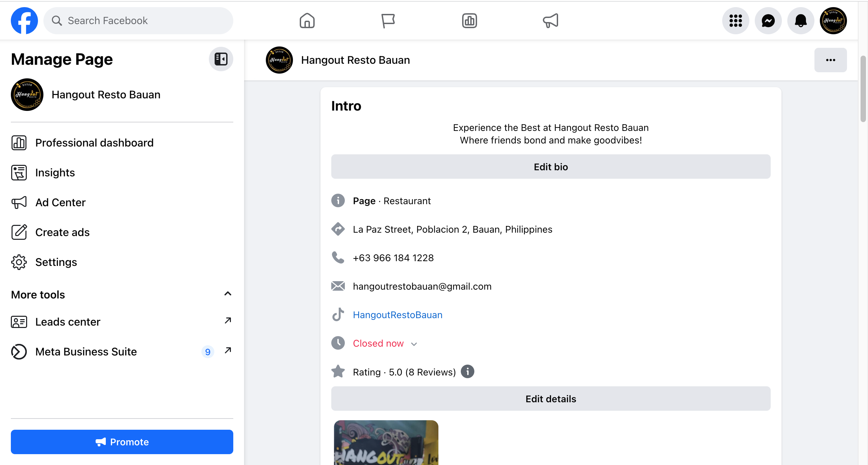
Task: Click the email envelope icon
Action: point(338,286)
